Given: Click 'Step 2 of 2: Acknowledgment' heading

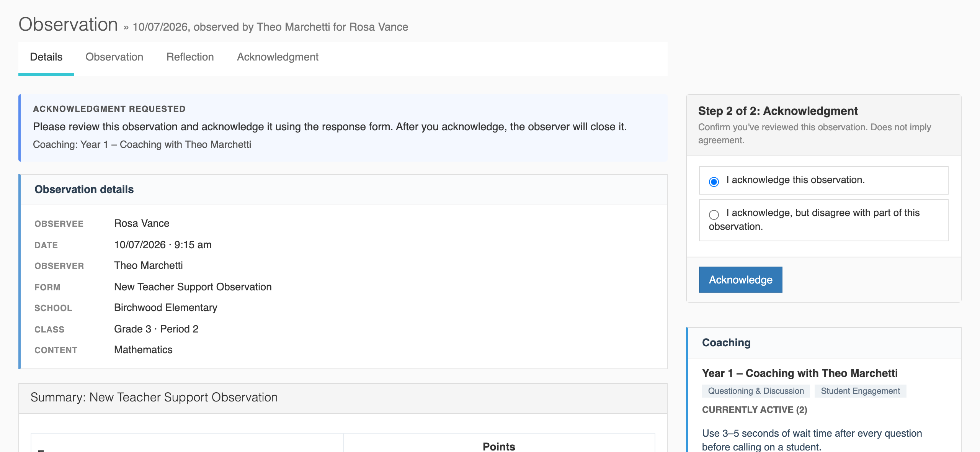Looking at the screenshot, I should click(778, 111).
